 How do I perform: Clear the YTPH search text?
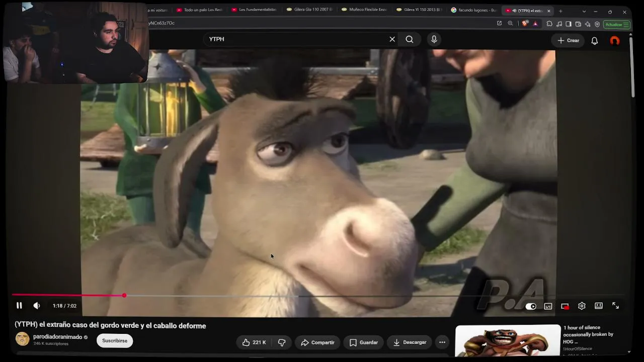[x=392, y=39]
